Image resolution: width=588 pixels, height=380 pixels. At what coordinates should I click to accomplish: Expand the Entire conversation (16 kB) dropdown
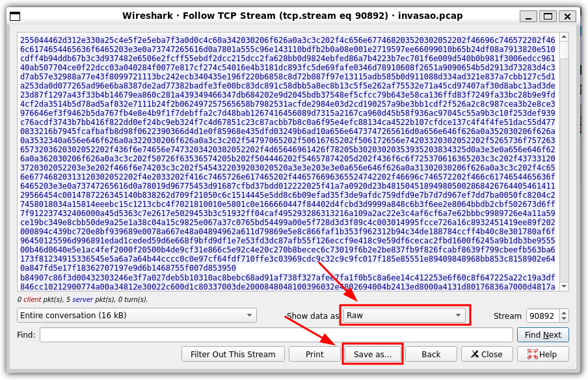point(137,316)
